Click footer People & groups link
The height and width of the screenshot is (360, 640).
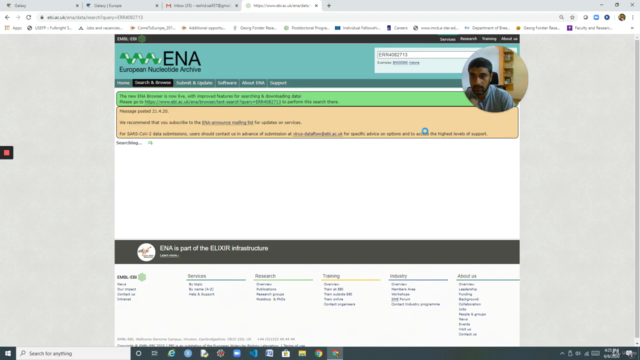coord(472,314)
